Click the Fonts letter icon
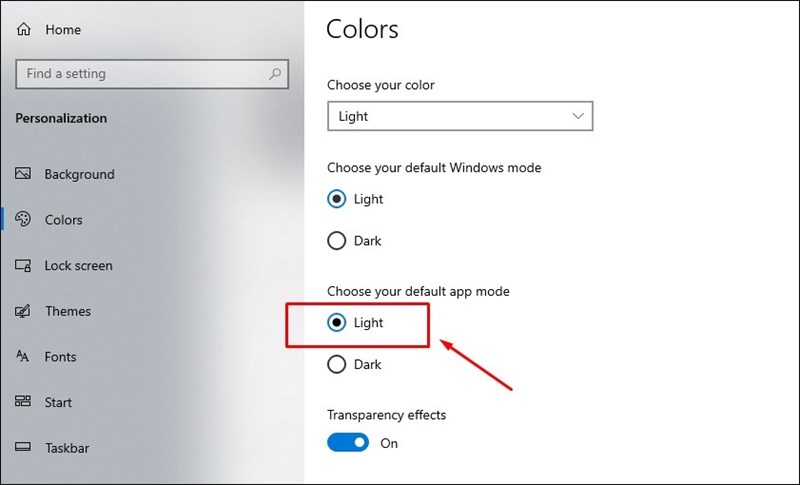 click(x=22, y=356)
